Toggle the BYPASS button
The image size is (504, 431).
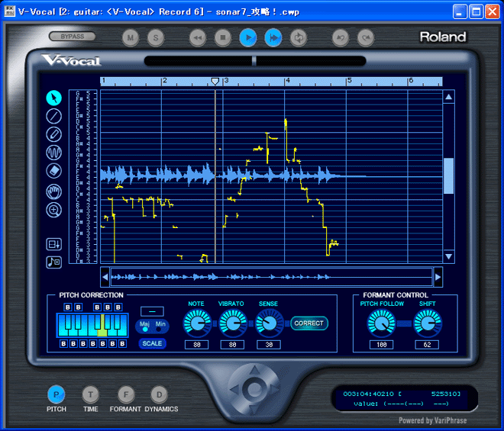(x=73, y=37)
